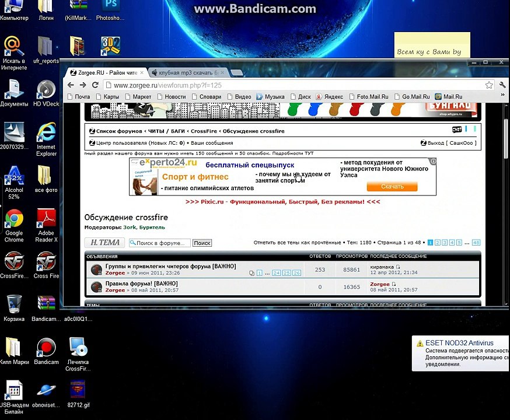Open CrossFire breadcrumb link

(204, 131)
